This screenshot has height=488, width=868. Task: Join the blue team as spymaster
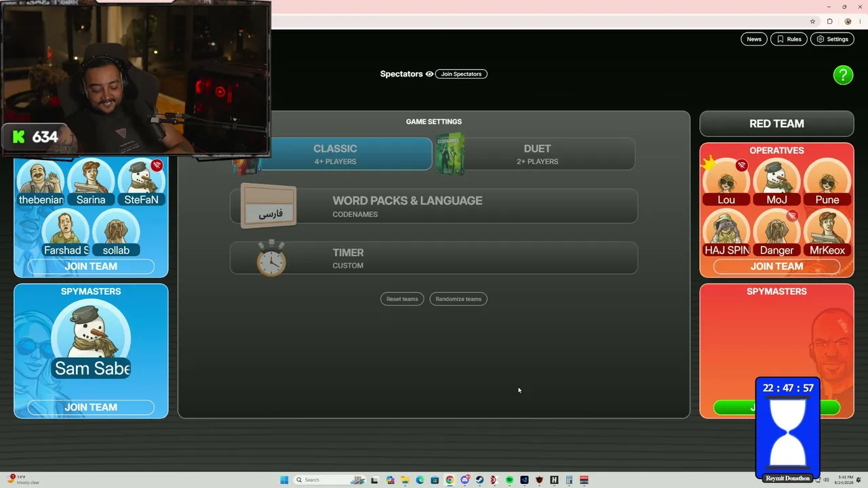click(91, 407)
